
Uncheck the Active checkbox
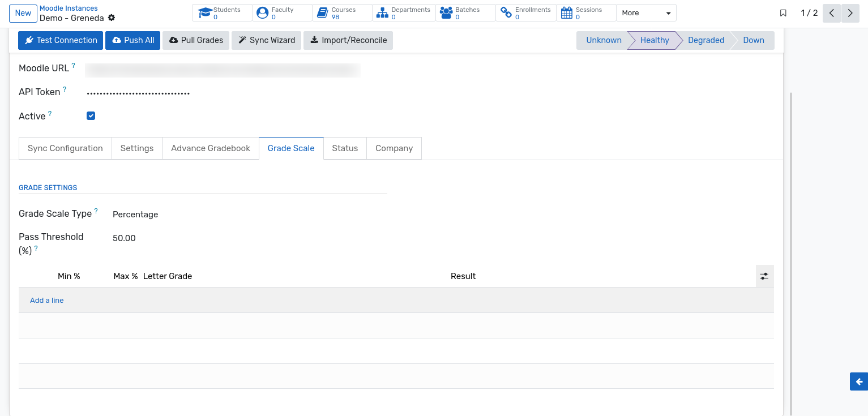(91, 115)
